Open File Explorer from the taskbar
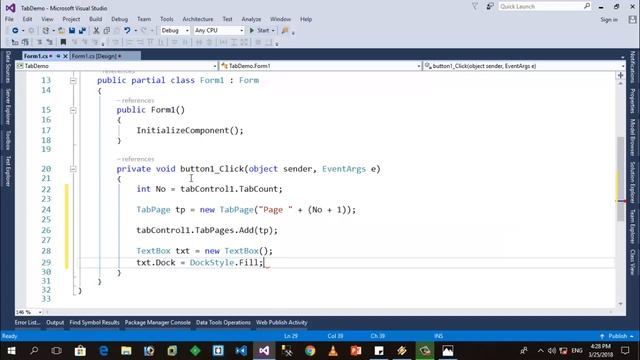Screen dimensions: 640x360 click(126, 351)
